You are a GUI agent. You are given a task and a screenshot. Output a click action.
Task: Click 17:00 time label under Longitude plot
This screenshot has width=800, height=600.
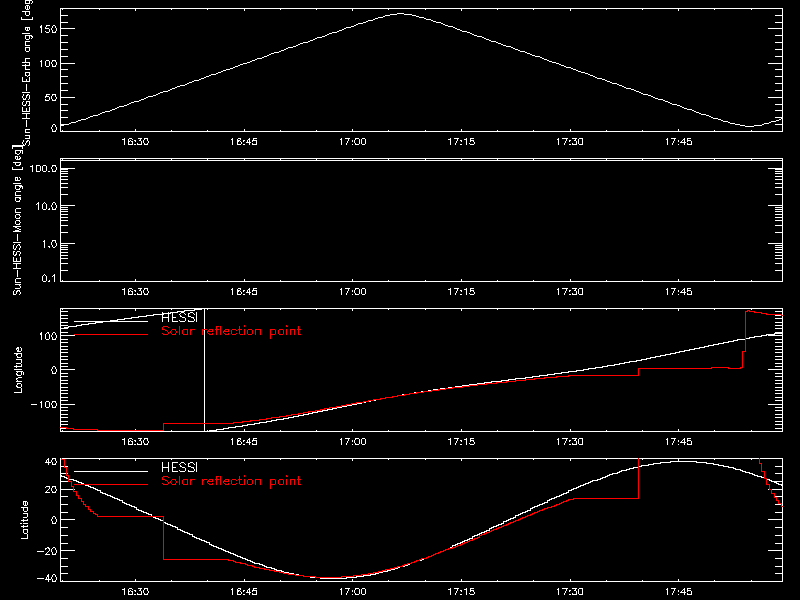(353, 441)
